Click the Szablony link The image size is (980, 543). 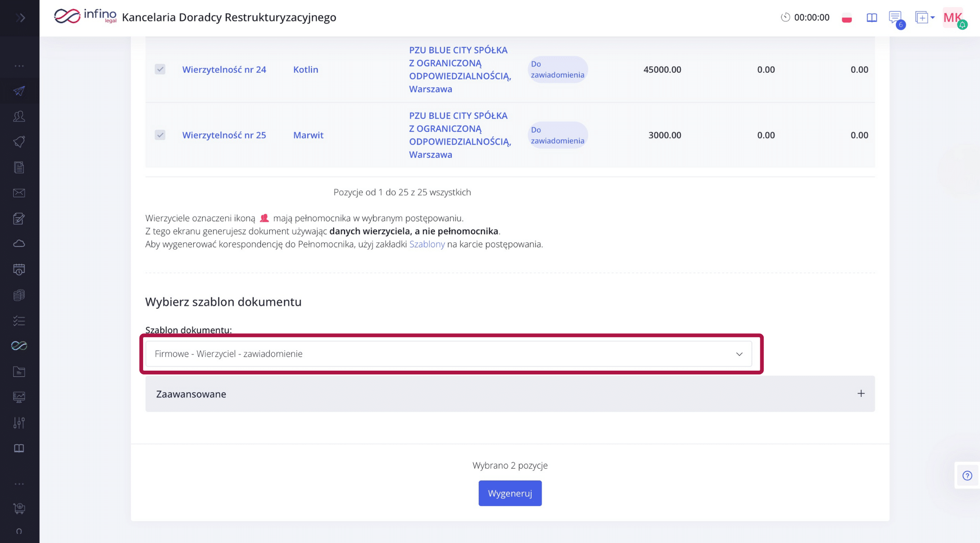tap(427, 244)
